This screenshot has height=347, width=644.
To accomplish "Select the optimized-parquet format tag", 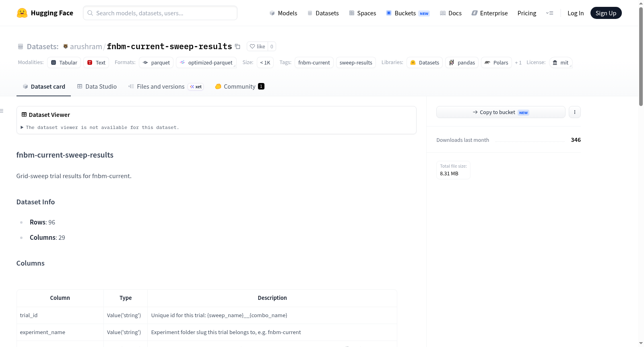I will pos(206,62).
